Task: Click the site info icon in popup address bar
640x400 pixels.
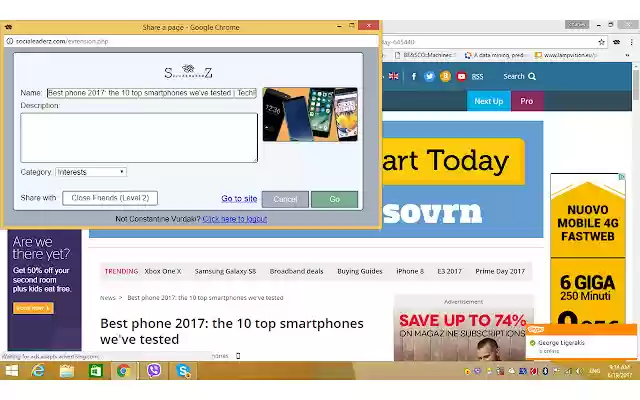Action: pyautogui.click(x=9, y=41)
